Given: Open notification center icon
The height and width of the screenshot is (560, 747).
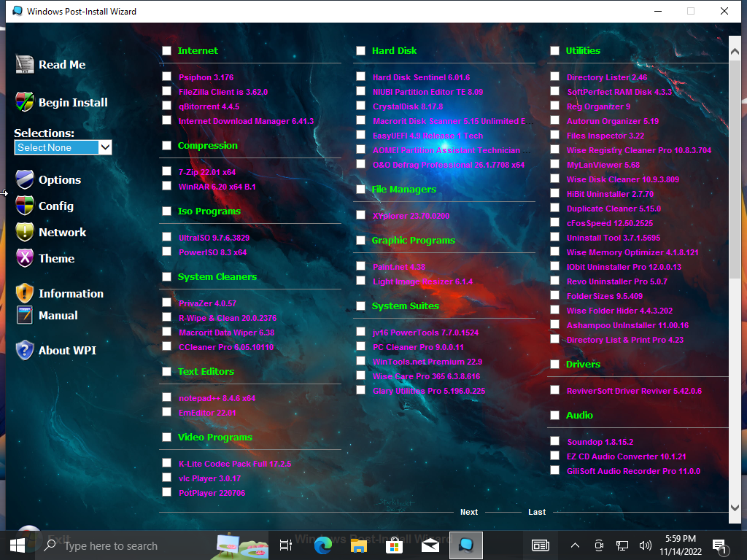Looking at the screenshot, I should point(719,546).
